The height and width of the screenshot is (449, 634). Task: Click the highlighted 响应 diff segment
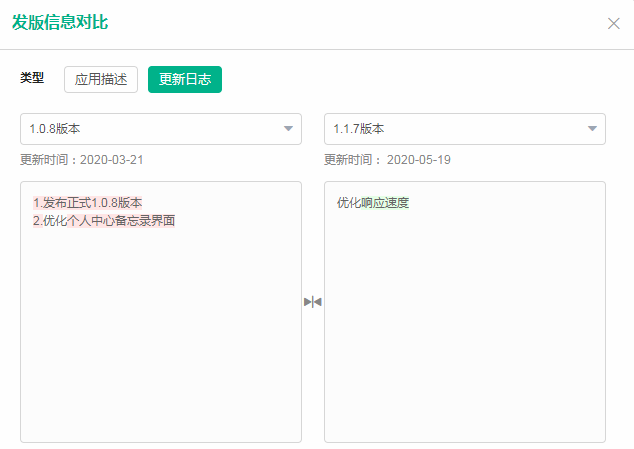(x=373, y=203)
